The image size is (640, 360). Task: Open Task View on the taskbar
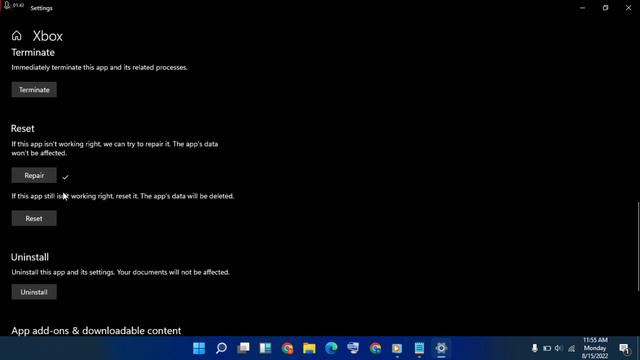click(x=243, y=348)
